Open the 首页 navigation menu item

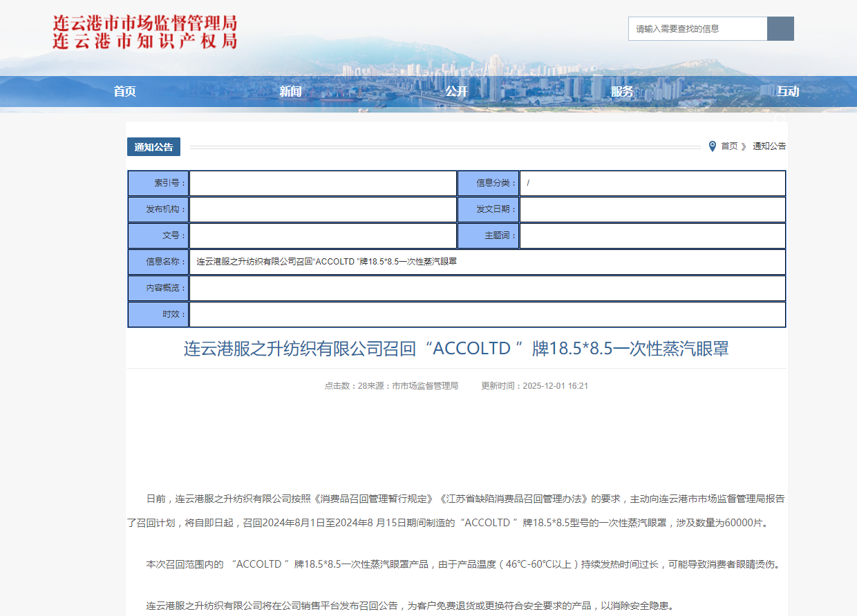(x=125, y=91)
